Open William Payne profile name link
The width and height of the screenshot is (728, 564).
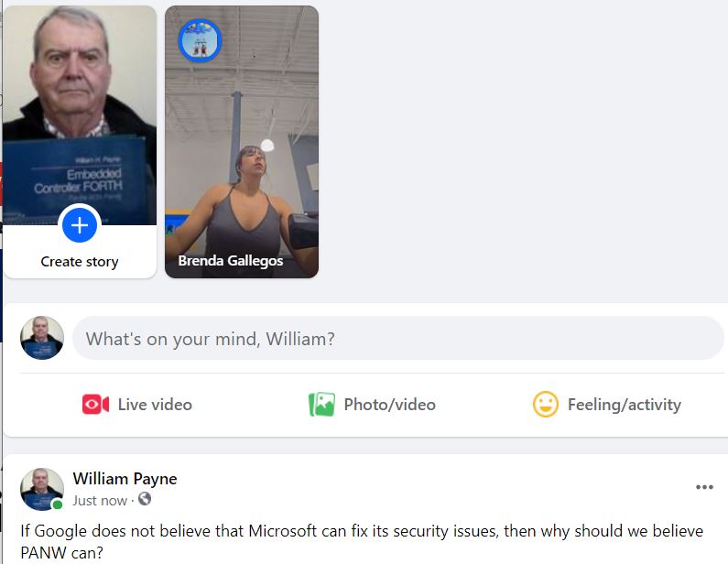click(x=125, y=479)
